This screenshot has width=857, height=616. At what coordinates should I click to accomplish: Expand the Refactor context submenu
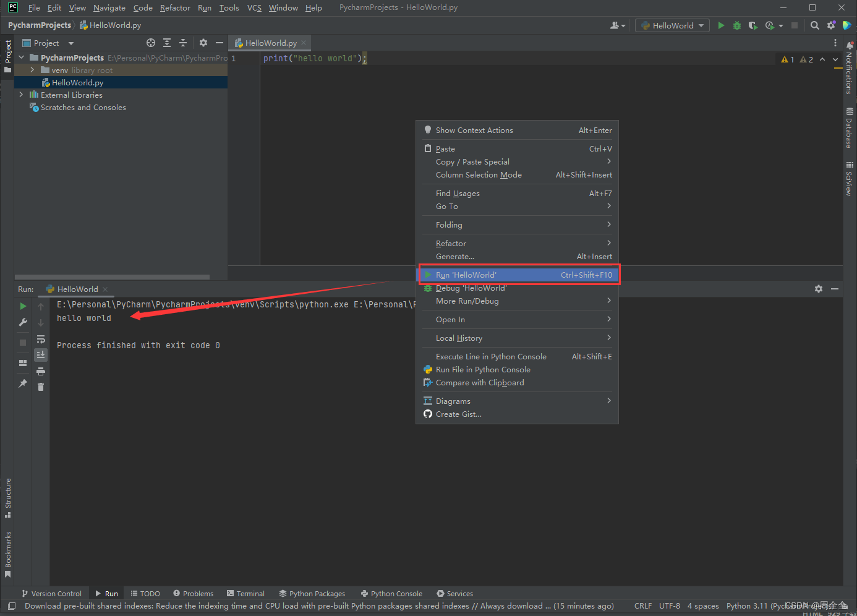[518, 243]
